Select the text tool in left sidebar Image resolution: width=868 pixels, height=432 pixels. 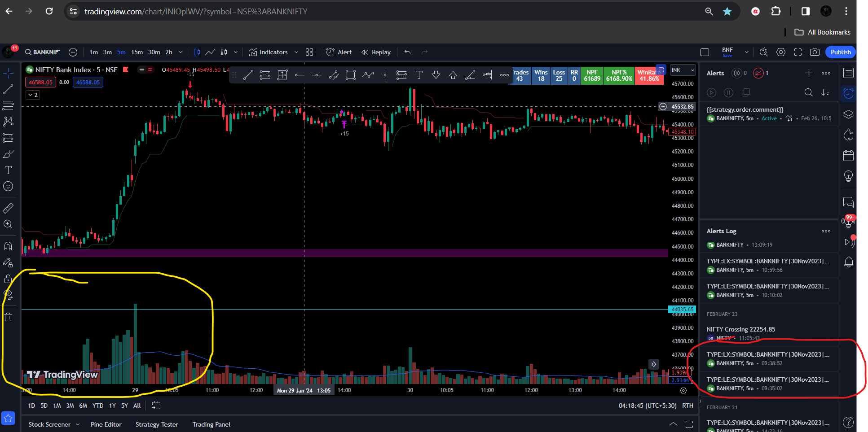point(8,170)
